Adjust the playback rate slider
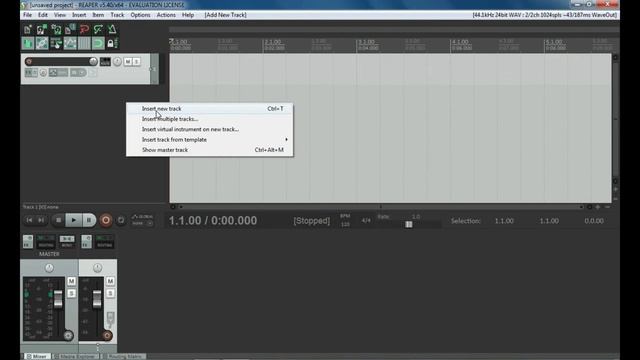Image resolution: width=640 pixels, height=360 pixels. point(409,224)
